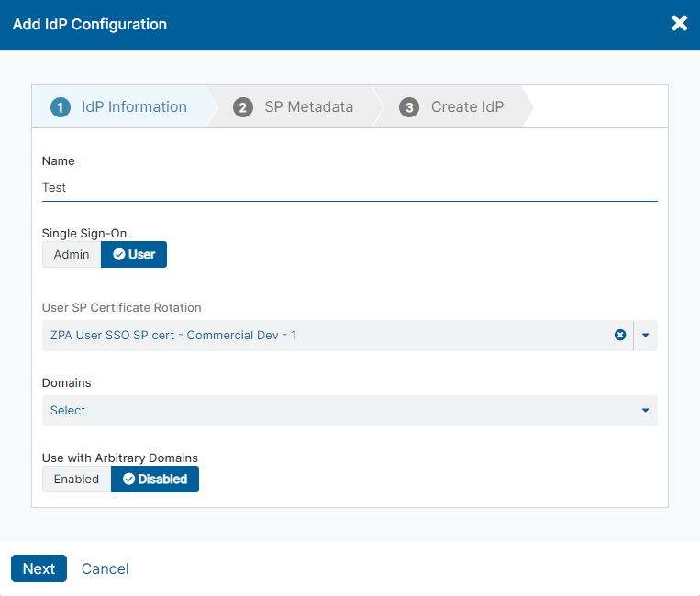This screenshot has height=596, width=700.
Task: Expand the certificate rotation dropdown arrow
Action: (645, 336)
